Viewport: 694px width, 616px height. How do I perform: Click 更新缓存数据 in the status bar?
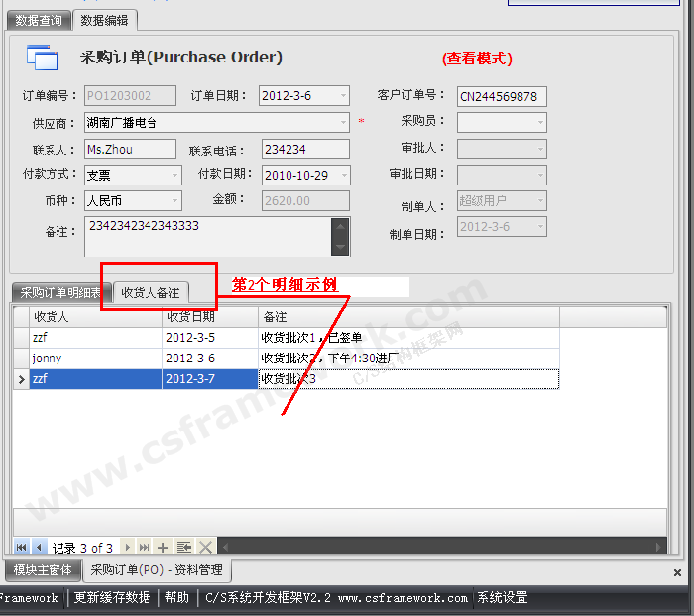coord(112,598)
